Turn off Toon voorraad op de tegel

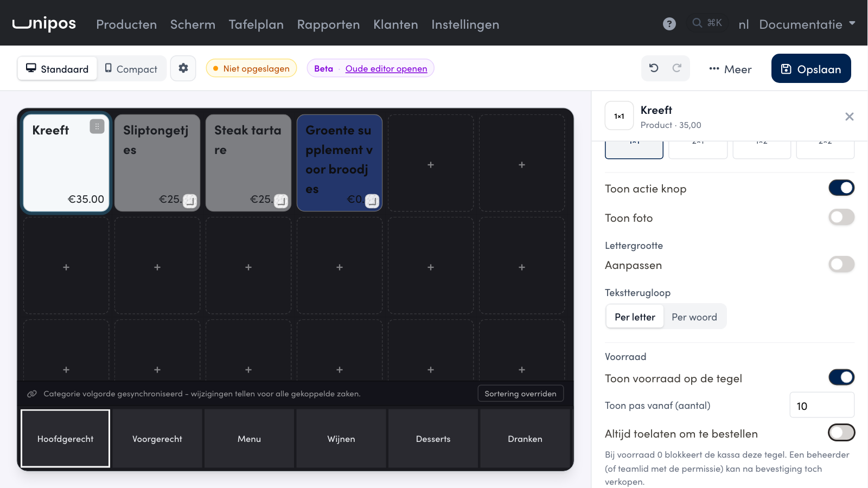pyautogui.click(x=841, y=377)
